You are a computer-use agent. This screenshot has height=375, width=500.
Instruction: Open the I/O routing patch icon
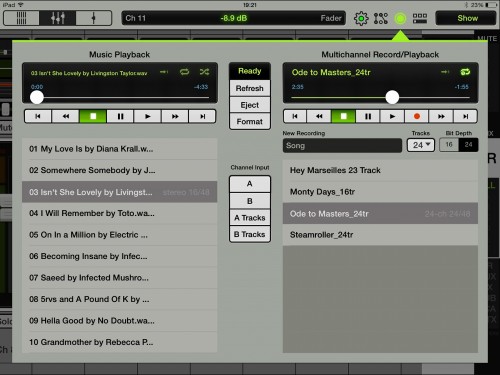pyautogui.click(x=381, y=18)
